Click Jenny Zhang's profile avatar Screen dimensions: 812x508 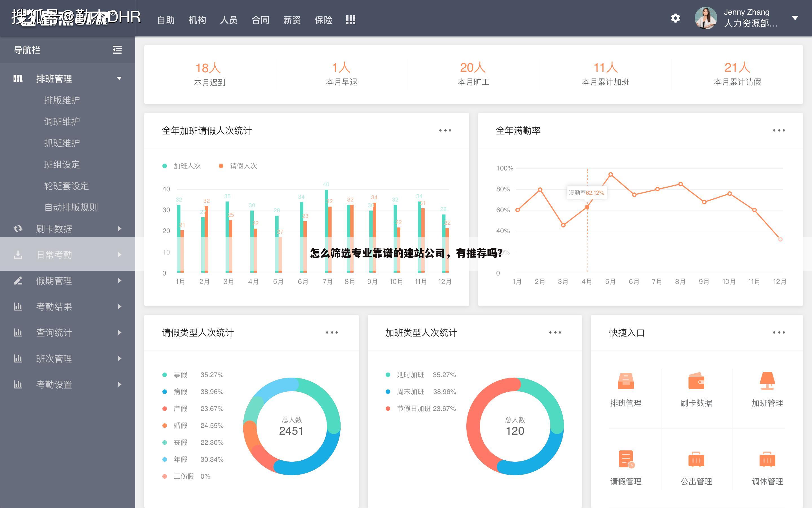(706, 18)
